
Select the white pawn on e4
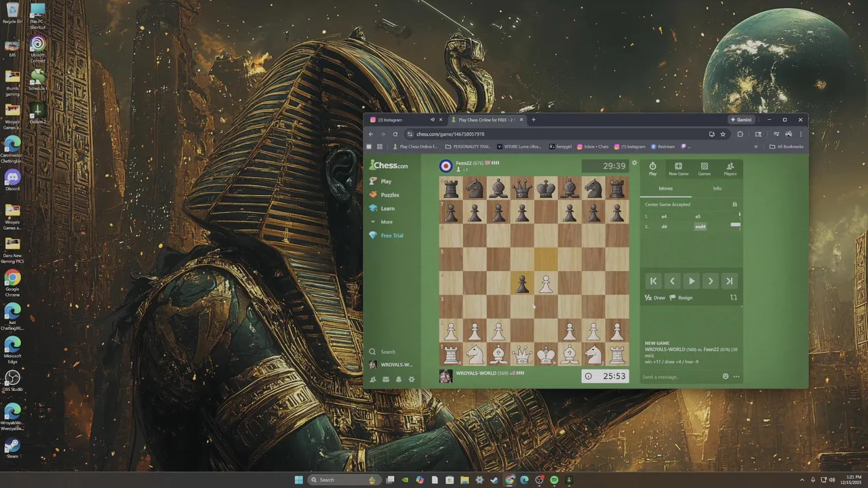545,283
